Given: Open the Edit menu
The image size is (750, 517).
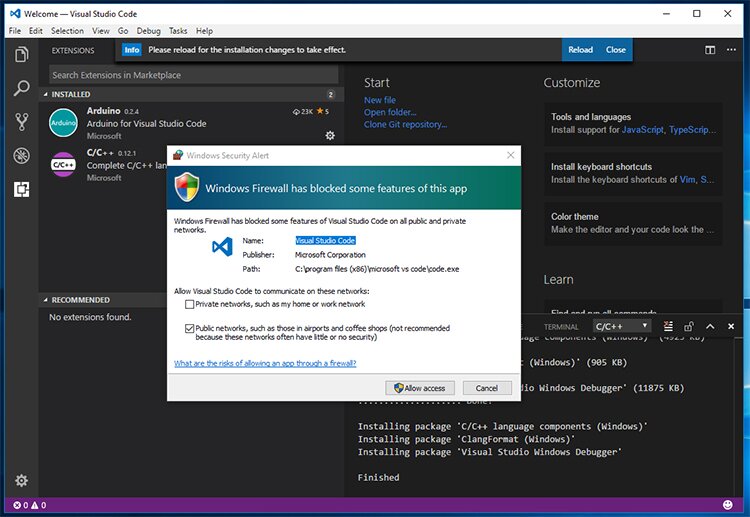Looking at the screenshot, I should coord(36,31).
